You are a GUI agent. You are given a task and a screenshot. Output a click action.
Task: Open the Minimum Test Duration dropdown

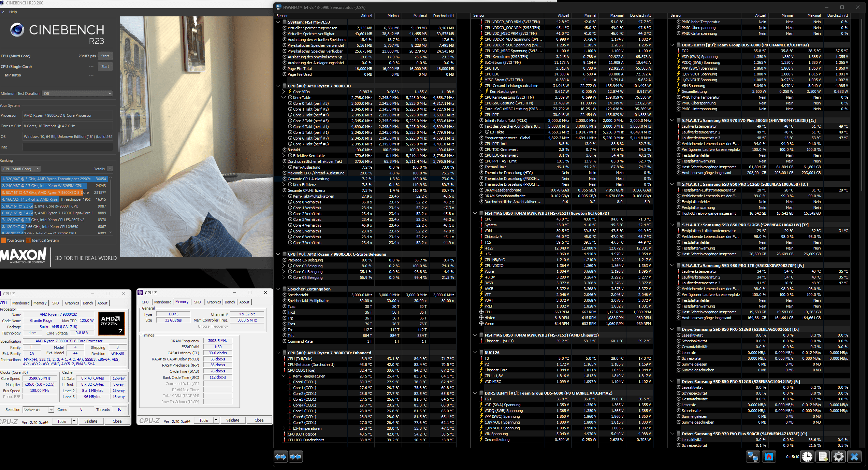point(77,94)
